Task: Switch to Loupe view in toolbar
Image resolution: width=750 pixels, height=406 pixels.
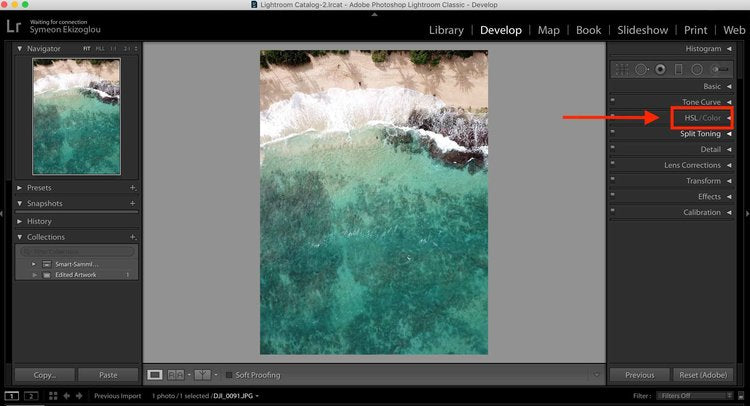Action: coord(154,375)
